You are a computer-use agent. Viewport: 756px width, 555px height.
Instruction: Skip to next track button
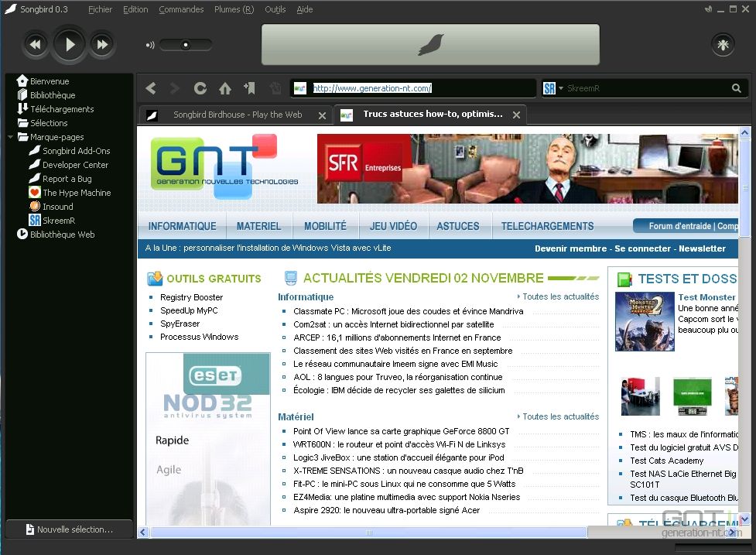(x=102, y=44)
